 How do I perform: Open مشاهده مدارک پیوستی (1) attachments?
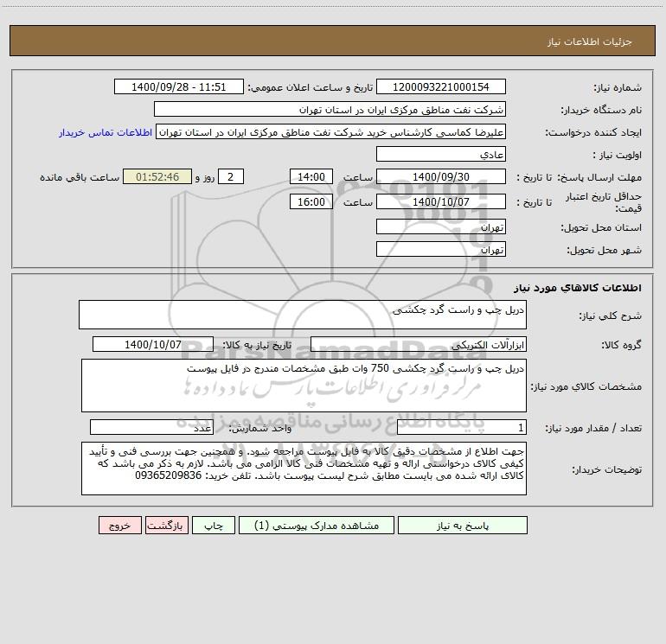tap(317, 526)
